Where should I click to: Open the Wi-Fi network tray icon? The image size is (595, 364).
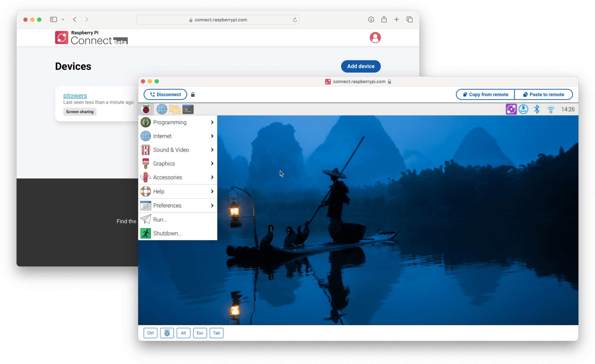coord(551,110)
